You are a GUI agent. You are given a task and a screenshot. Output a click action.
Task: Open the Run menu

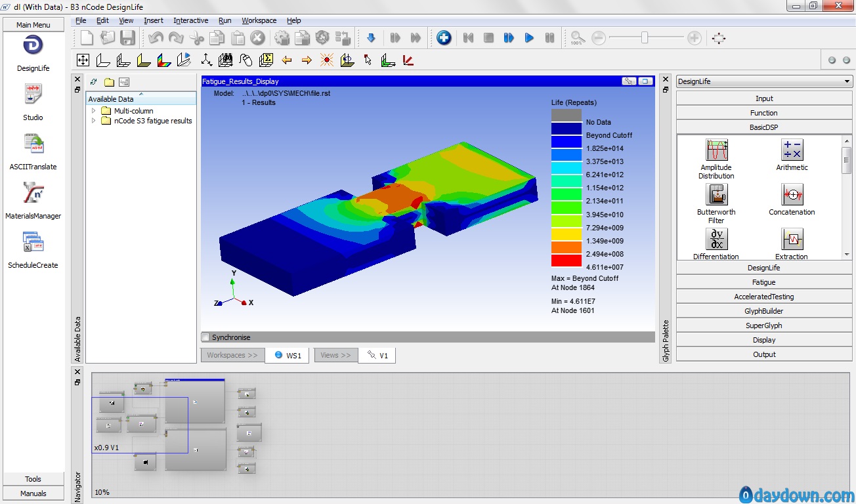[225, 20]
